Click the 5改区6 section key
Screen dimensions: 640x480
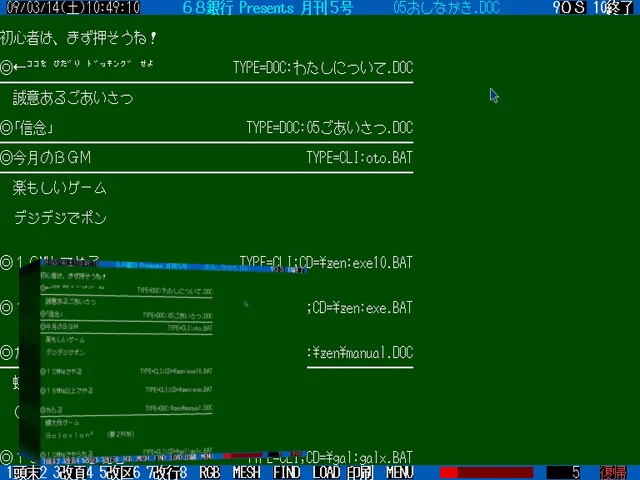click(120, 473)
